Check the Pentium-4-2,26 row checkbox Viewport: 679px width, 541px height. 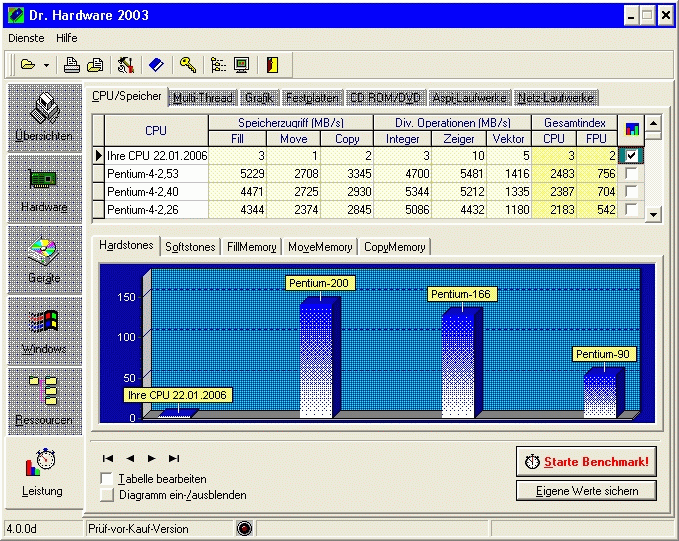coord(631,210)
